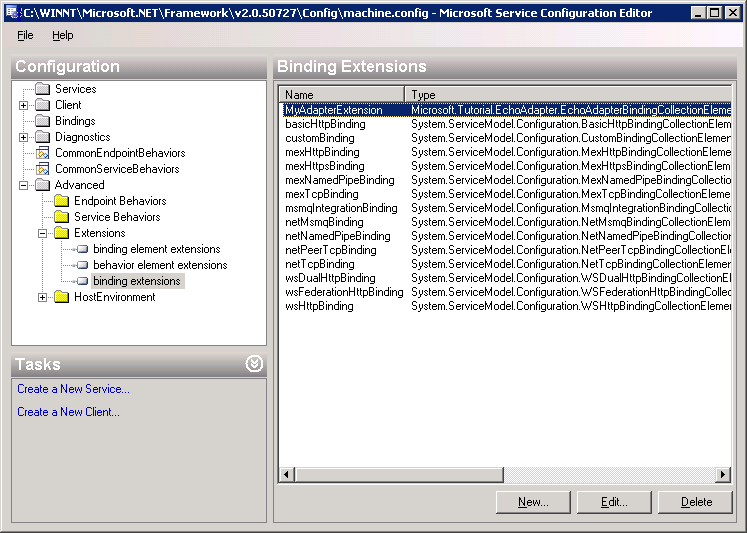Select the mexHttpBinding row
Screen dimensions: 747x533
pyautogui.click(x=505, y=152)
